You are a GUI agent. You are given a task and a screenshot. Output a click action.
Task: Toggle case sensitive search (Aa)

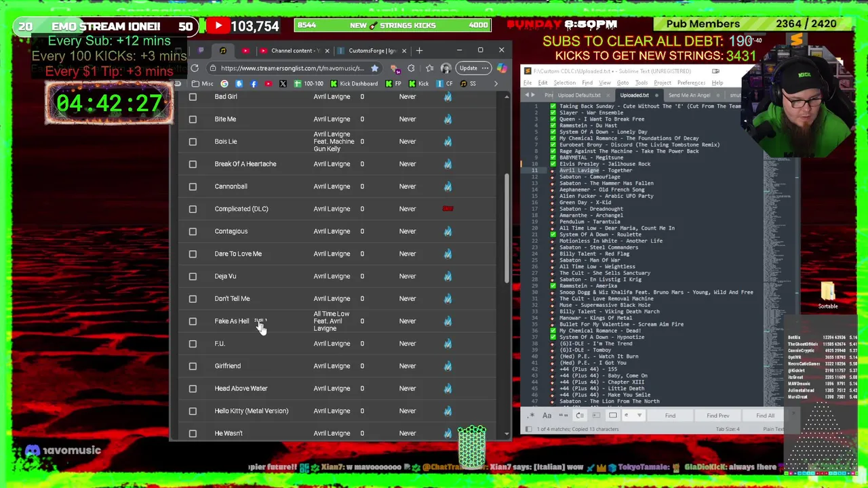pyautogui.click(x=547, y=415)
